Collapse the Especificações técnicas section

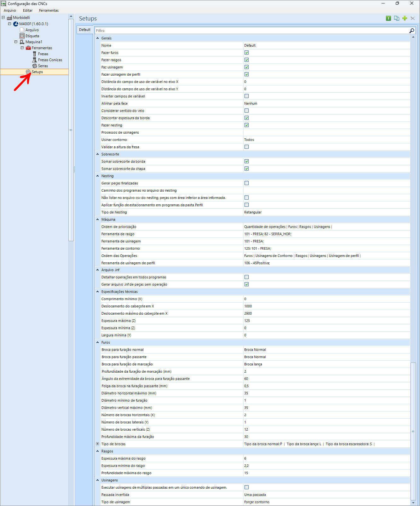click(x=98, y=292)
